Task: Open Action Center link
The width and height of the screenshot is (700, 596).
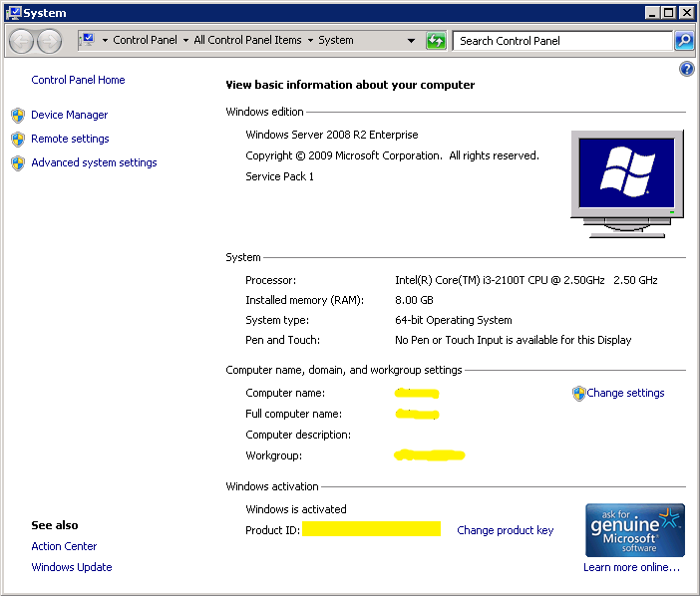Action: (64, 546)
